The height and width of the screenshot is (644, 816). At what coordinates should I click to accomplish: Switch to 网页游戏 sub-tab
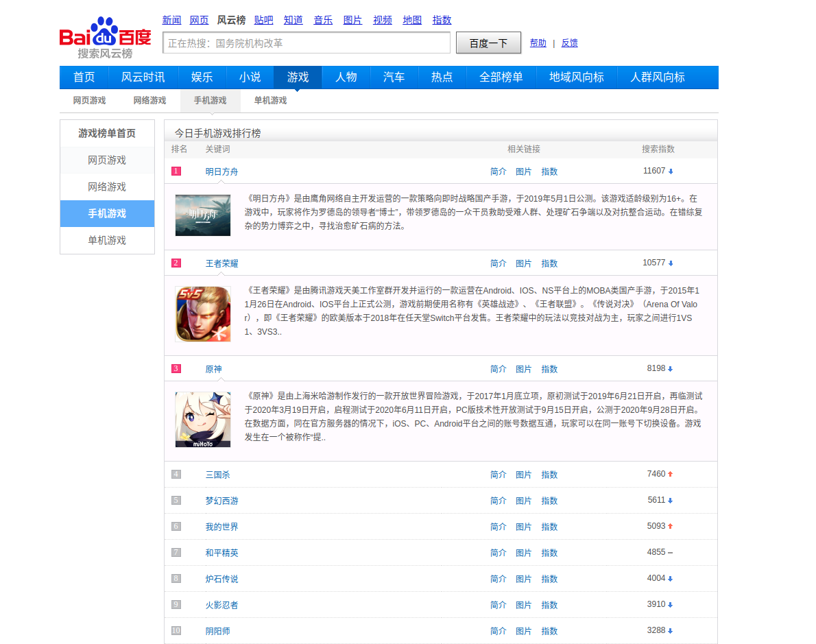pos(90,101)
